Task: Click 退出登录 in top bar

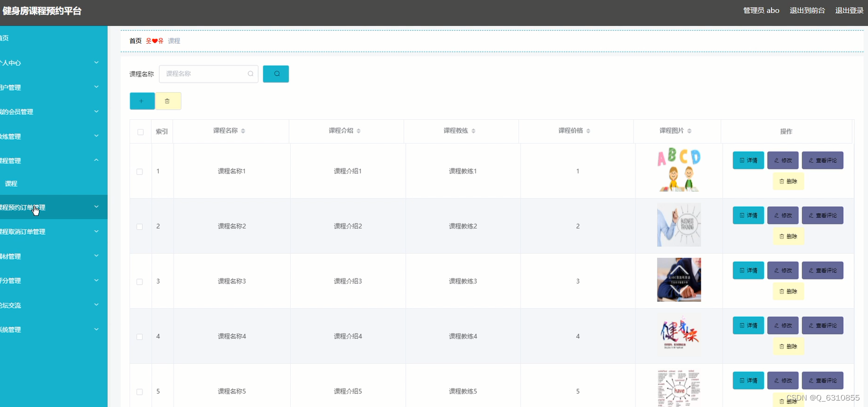Action: 849,10
